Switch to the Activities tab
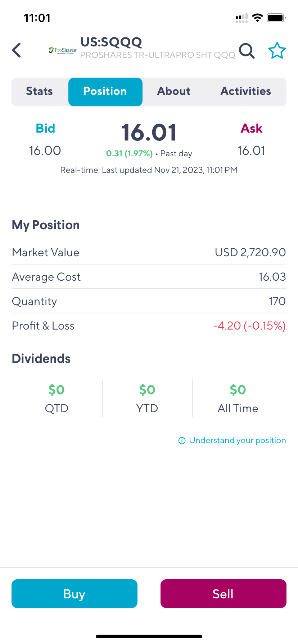The width and height of the screenshot is (298, 644). (246, 91)
